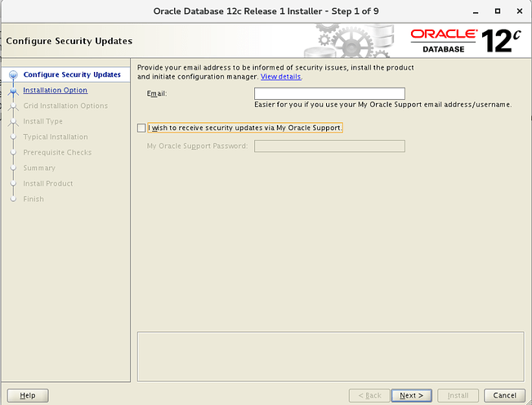Click the empty message area at the bottom
Viewport: 532px width, 405px height.
(x=330, y=357)
